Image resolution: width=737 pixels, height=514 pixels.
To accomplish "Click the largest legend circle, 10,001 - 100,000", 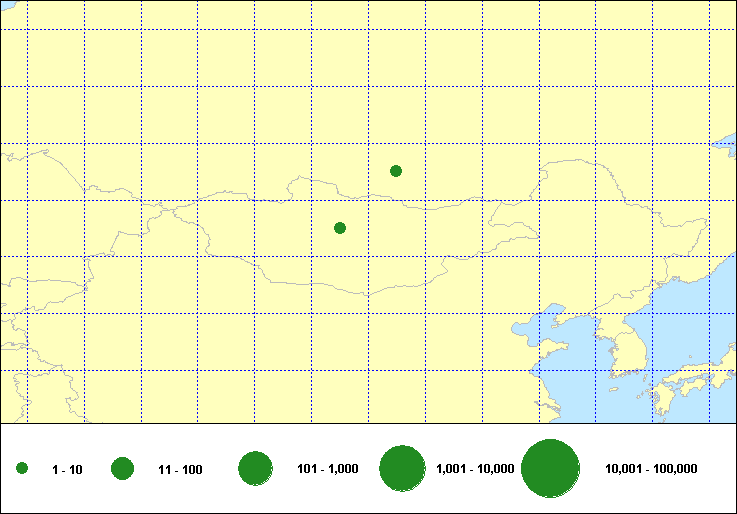I will 551,468.
